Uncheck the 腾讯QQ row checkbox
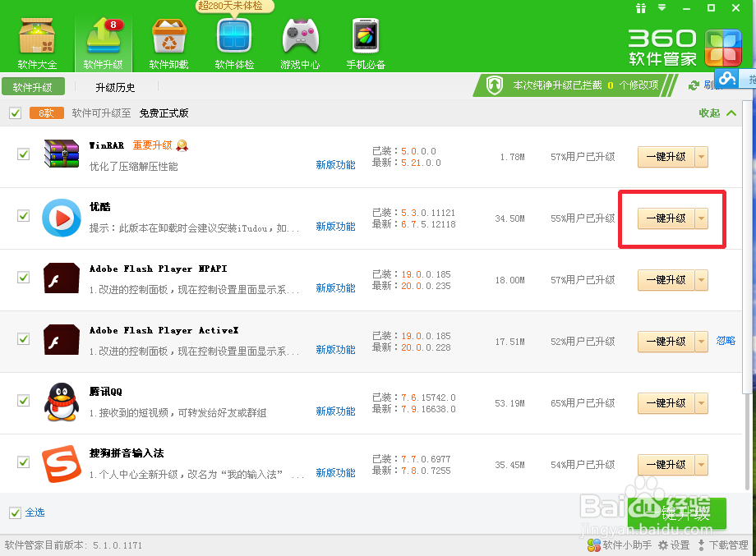Screen dimensions: 756x556 click(23, 401)
